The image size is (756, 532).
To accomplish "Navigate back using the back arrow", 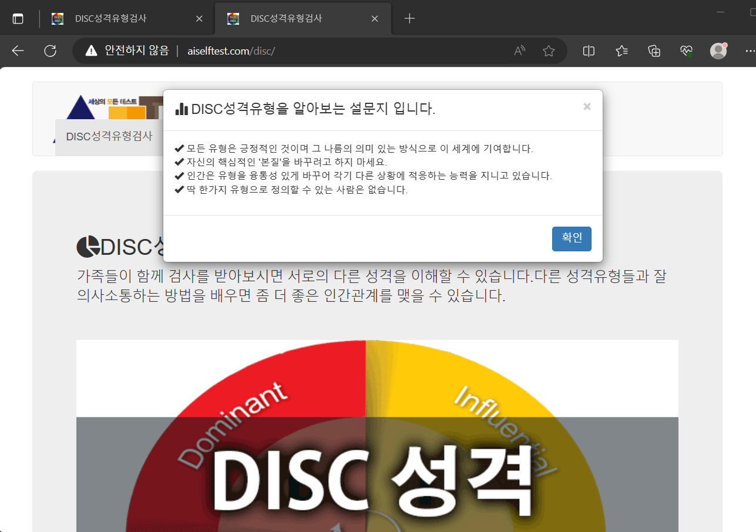I will (17, 50).
